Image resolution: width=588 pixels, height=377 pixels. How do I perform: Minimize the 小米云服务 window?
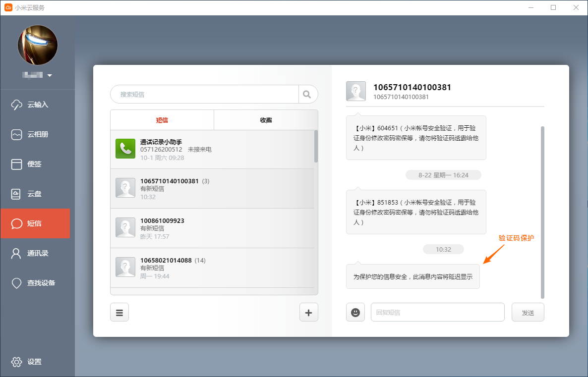pos(531,7)
